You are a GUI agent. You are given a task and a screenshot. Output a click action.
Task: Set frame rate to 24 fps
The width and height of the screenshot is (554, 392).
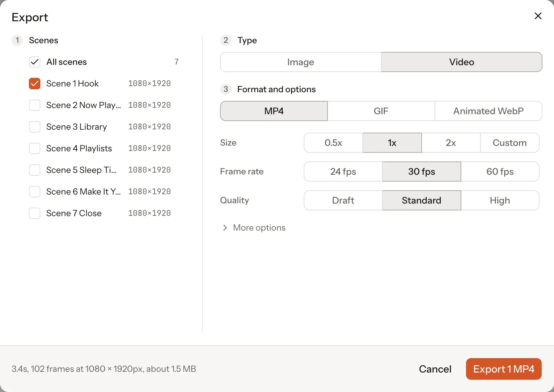(x=343, y=171)
